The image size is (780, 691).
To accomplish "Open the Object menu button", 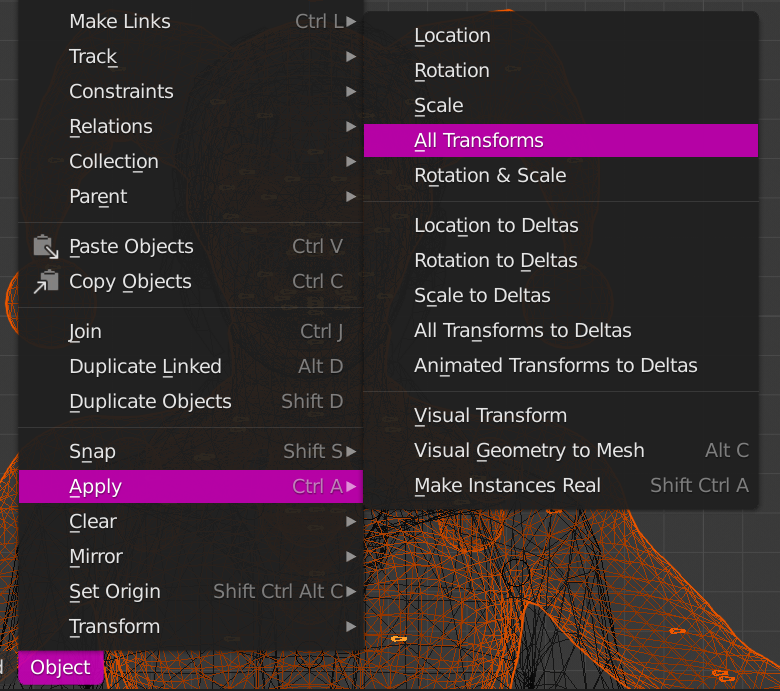I will coord(60,668).
